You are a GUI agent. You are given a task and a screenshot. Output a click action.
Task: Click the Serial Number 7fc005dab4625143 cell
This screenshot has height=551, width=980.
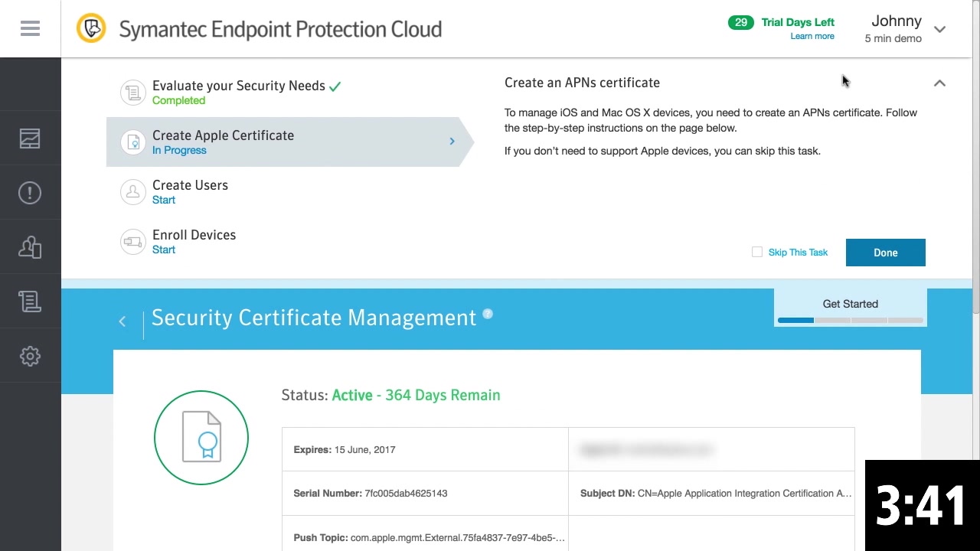pyautogui.click(x=425, y=493)
